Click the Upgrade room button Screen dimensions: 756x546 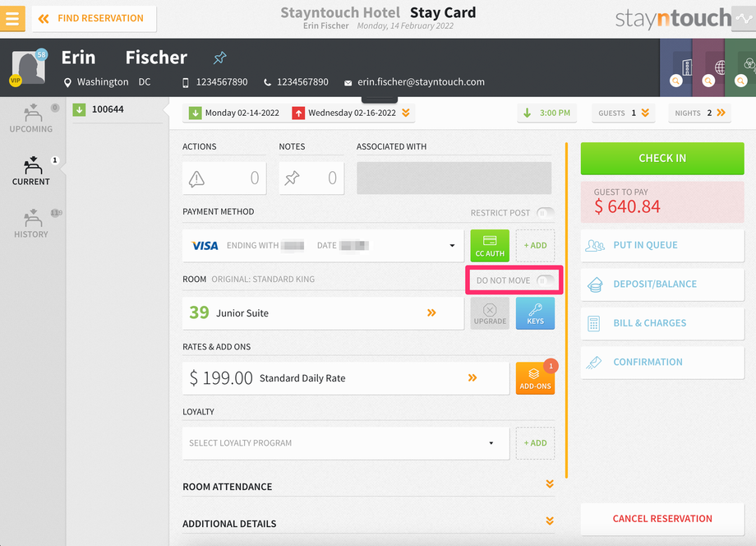tap(490, 313)
